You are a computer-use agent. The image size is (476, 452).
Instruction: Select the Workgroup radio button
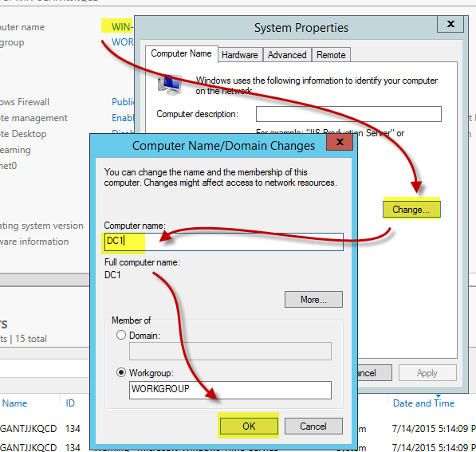point(121,372)
